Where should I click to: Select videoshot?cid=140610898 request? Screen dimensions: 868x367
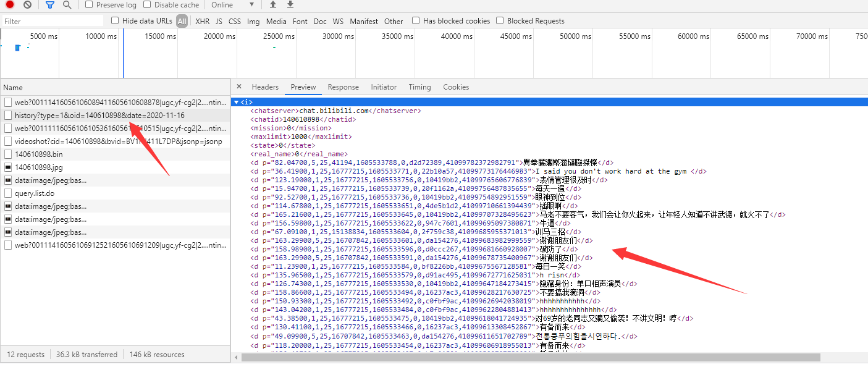[x=115, y=141]
